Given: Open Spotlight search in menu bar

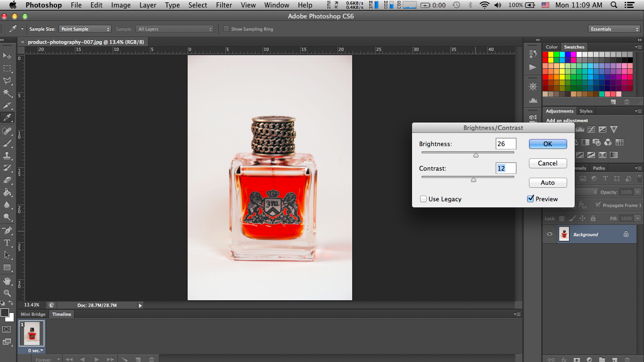Looking at the screenshot, I should click(614, 5).
